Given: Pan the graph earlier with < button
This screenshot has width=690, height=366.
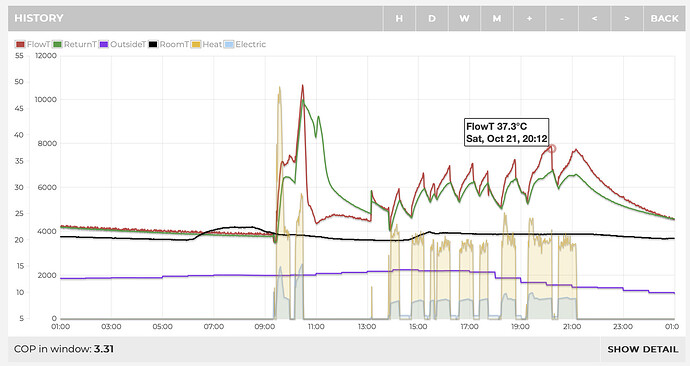Looking at the screenshot, I should tap(595, 18).
